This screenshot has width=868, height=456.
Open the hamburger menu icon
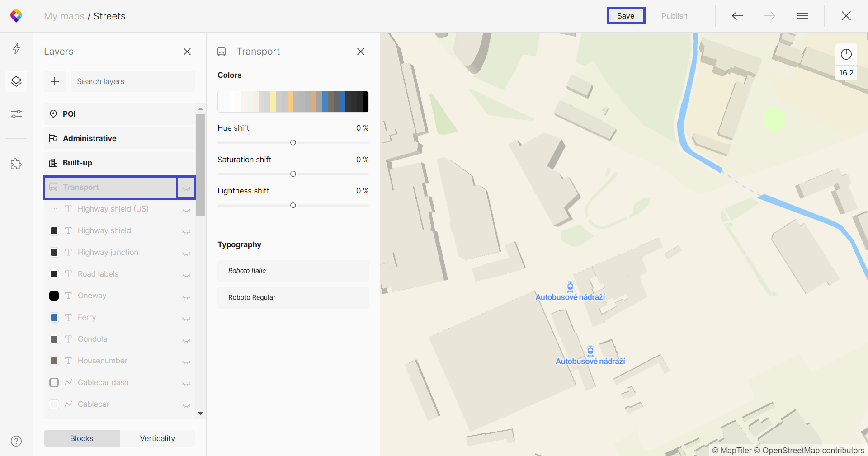point(802,16)
